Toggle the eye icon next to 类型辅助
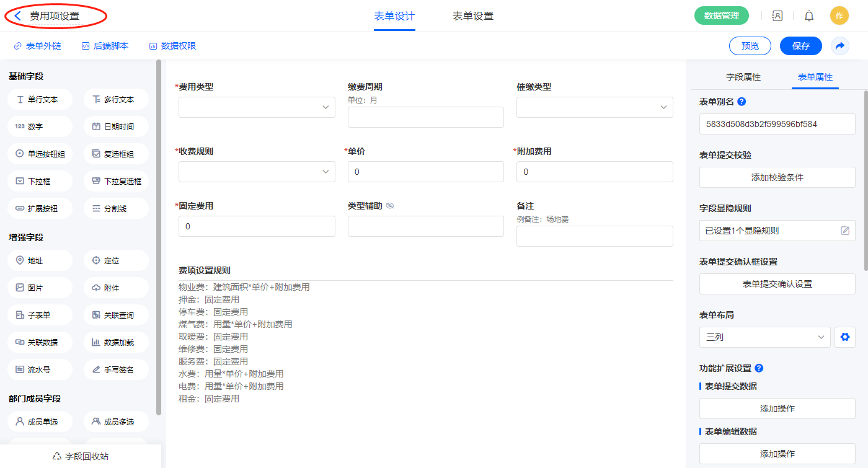 [x=390, y=206]
